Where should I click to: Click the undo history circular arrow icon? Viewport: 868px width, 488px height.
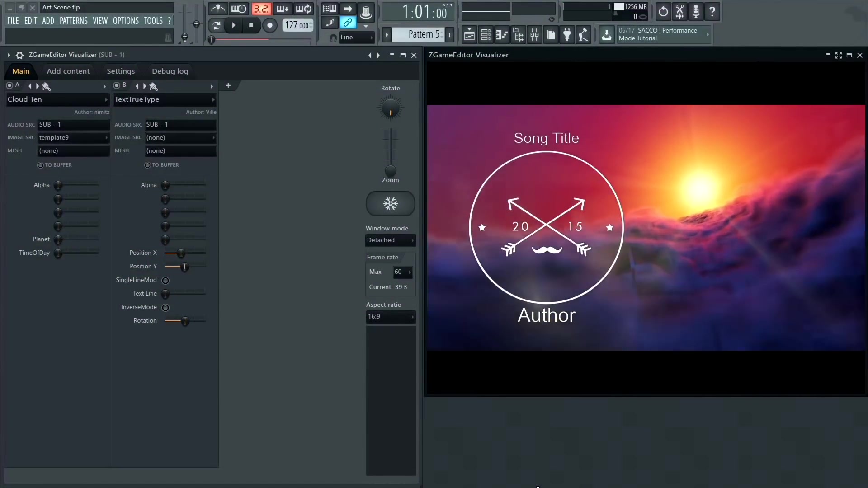click(x=663, y=12)
